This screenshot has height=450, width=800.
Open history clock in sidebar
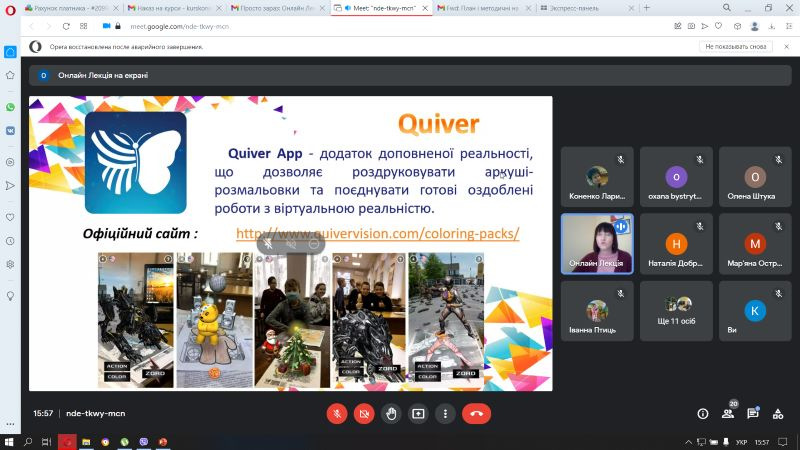coord(10,241)
